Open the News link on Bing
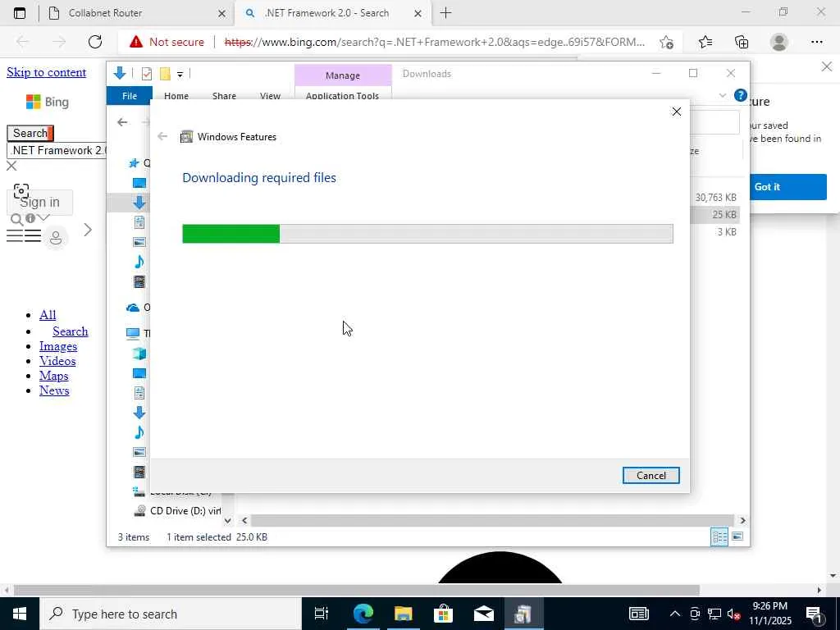The height and width of the screenshot is (630, 840). (x=54, y=390)
